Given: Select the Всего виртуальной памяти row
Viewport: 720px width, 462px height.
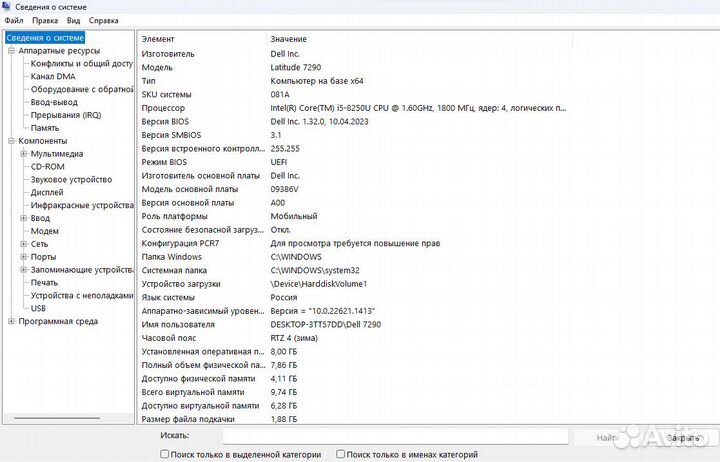Looking at the screenshot, I should click(x=354, y=392).
